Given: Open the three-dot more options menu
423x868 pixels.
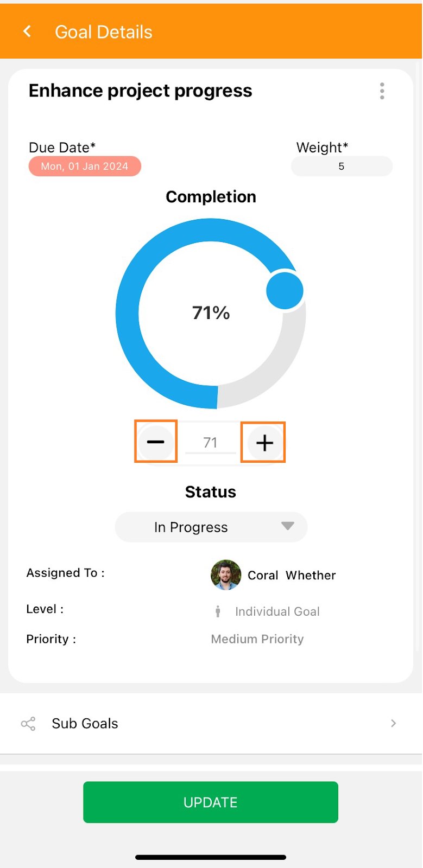Looking at the screenshot, I should coord(382,91).
